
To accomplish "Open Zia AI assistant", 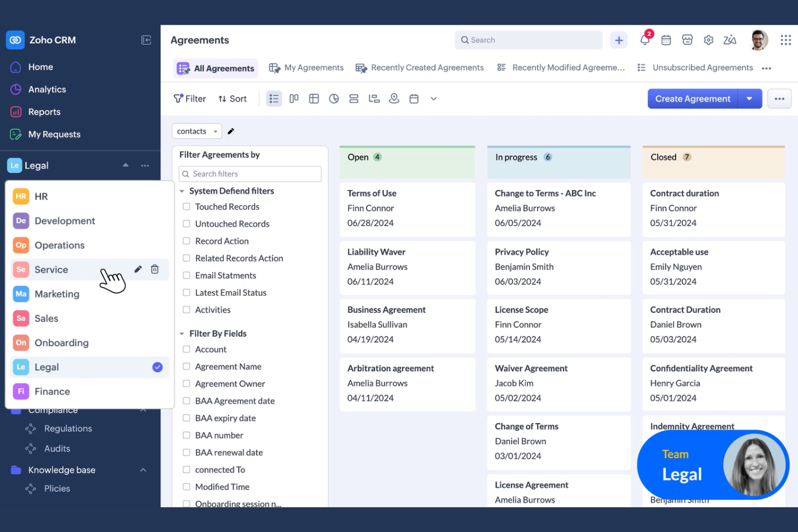I will (730, 39).
